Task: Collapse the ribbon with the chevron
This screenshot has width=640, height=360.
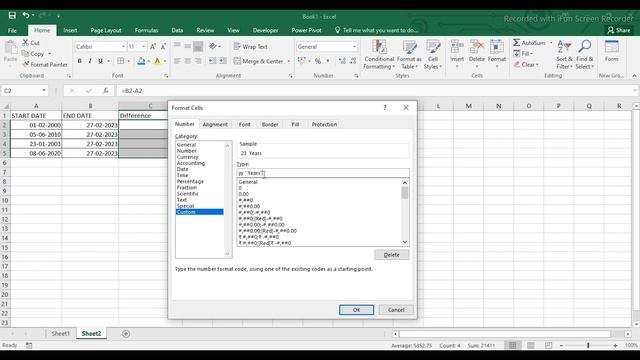Action: click(x=634, y=76)
